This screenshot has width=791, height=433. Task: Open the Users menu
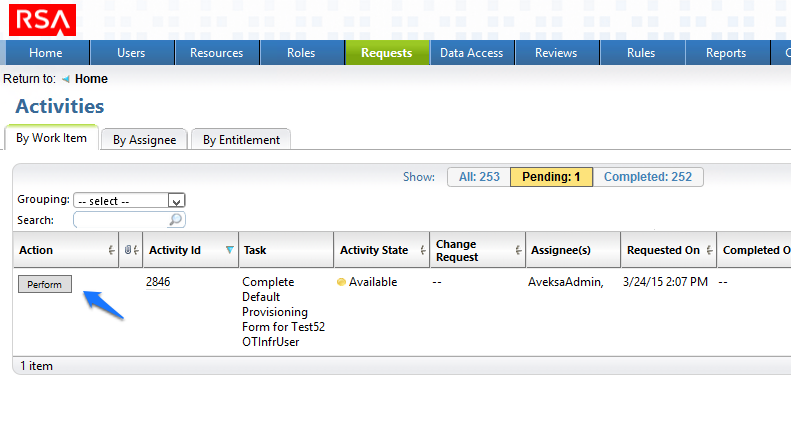pyautogui.click(x=131, y=53)
